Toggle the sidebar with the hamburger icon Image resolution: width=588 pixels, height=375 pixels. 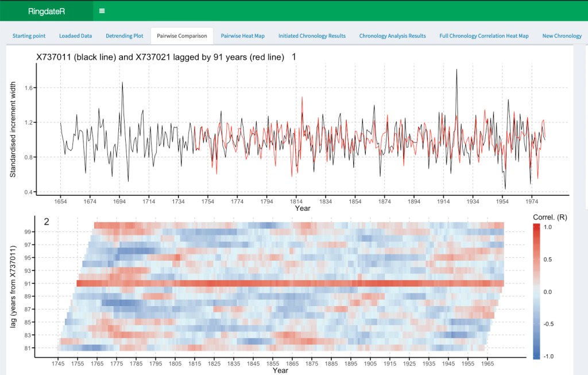102,10
